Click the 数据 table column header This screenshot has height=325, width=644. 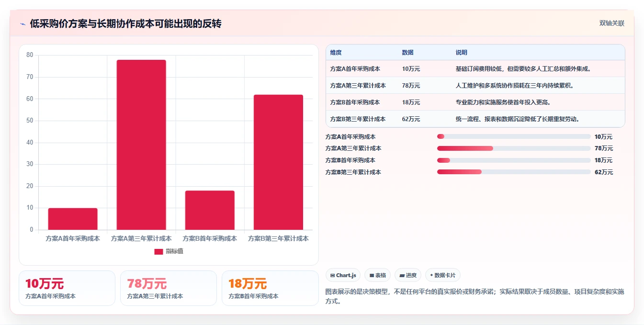(408, 53)
